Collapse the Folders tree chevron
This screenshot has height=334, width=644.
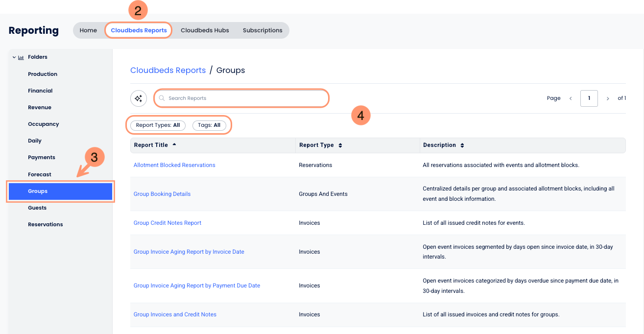click(14, 57)
